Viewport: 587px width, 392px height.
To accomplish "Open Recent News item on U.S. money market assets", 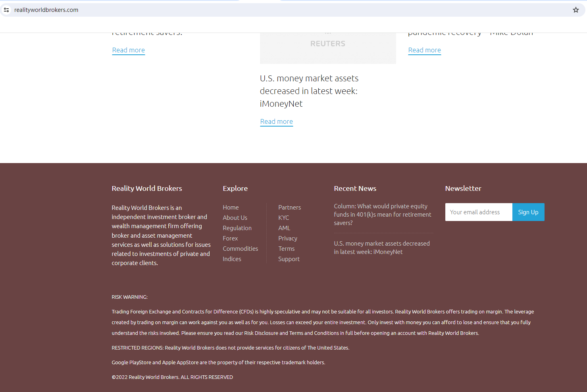I will pos(382,248).
